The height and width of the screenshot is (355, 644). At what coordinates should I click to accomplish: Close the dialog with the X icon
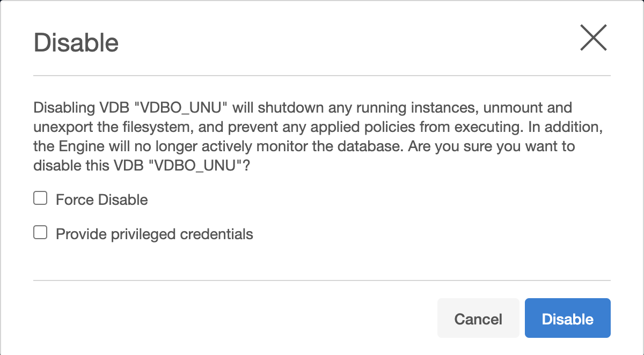[x=593, y=39]
